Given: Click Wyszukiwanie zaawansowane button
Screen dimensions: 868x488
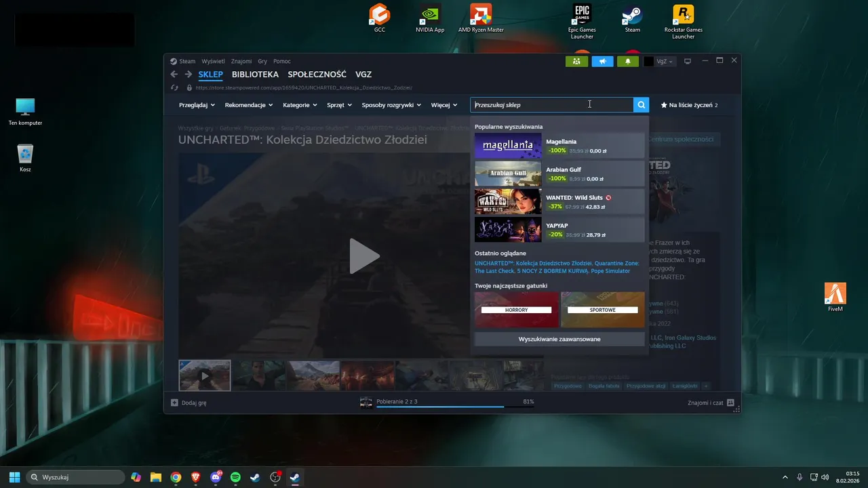Looking at the screenshot, I should pos(559,339).
